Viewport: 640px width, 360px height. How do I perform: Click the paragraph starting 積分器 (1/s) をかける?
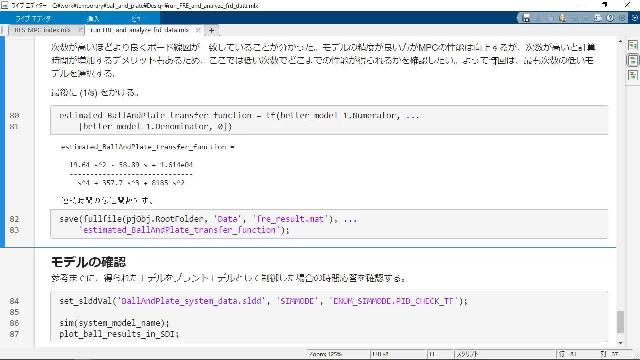[95, 93]
